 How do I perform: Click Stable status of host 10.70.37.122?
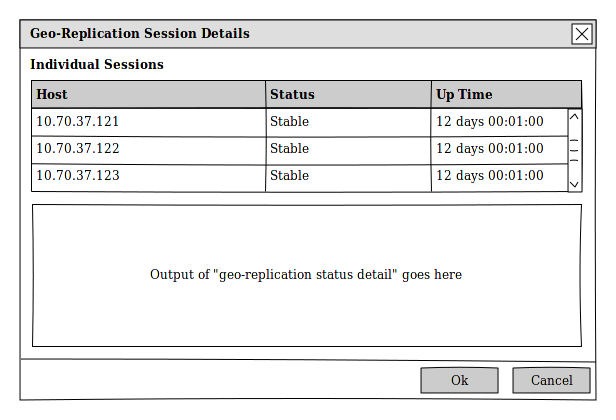[x=290, y=149]
